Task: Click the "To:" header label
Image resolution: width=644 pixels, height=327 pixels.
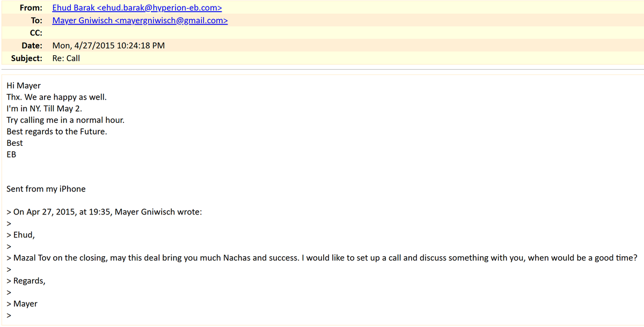Action: click(x=36, y=21)
